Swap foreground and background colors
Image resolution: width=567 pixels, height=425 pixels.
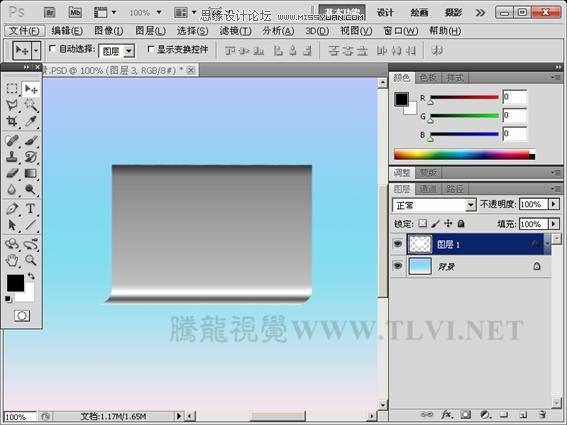coord(31,276)
